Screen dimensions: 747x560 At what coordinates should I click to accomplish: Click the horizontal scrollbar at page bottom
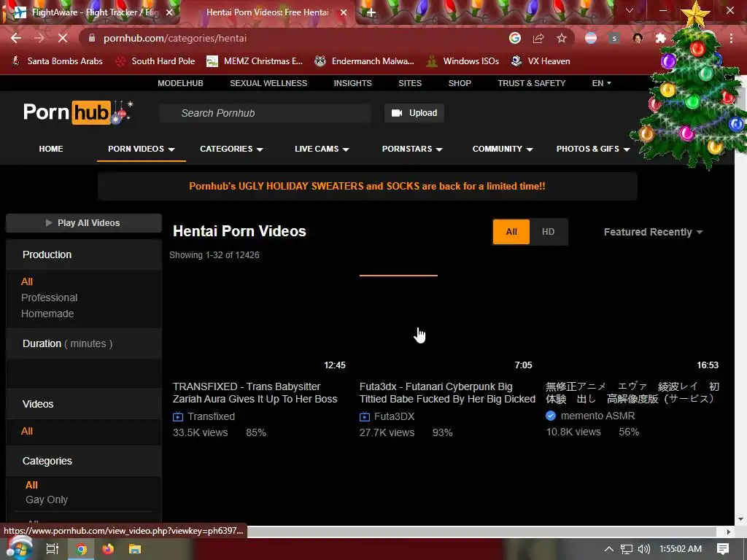481,532
